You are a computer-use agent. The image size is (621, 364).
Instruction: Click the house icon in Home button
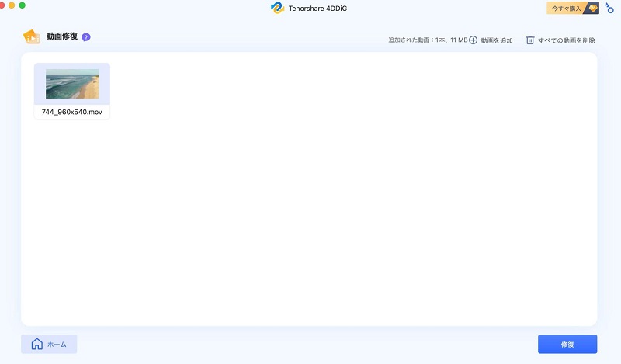pos(37,344)
